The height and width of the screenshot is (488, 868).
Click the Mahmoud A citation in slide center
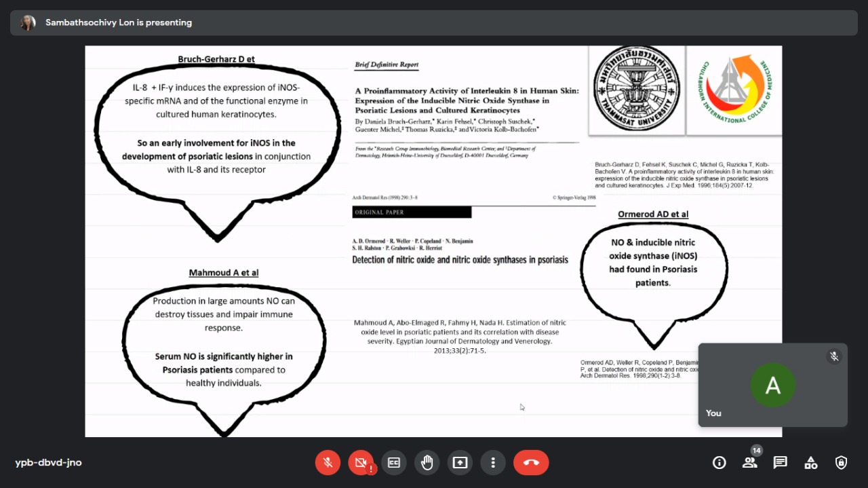pos(460,337)
